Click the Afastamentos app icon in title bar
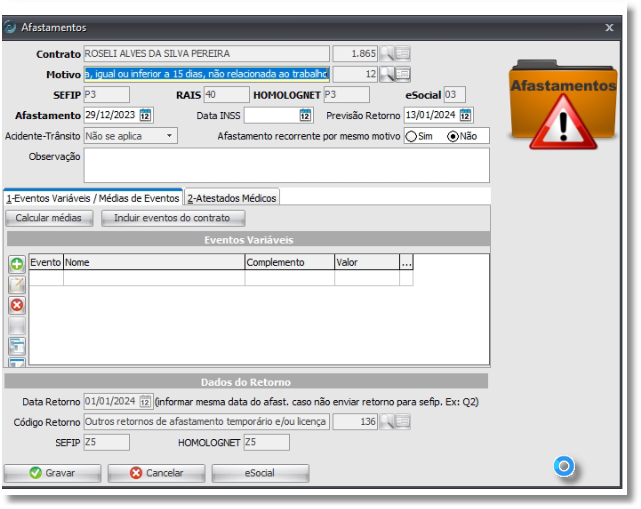This screenshot has width=641, height=509. (10, 27)
